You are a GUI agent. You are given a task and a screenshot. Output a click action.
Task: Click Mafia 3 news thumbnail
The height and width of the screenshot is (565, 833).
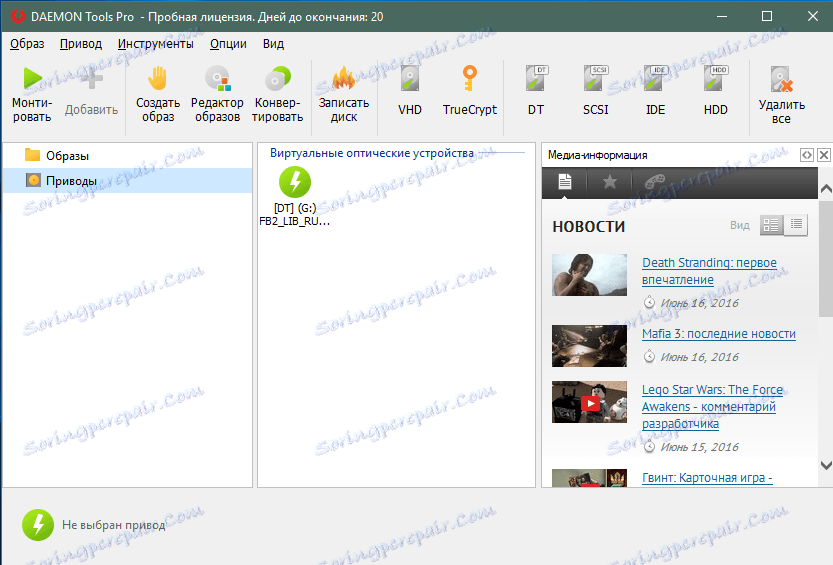(x=589, y=346)
